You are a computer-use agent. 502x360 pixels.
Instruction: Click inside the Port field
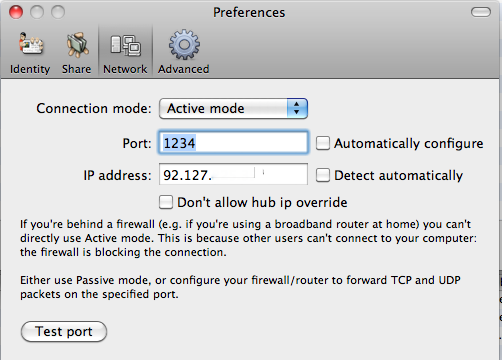pos(233,143)
